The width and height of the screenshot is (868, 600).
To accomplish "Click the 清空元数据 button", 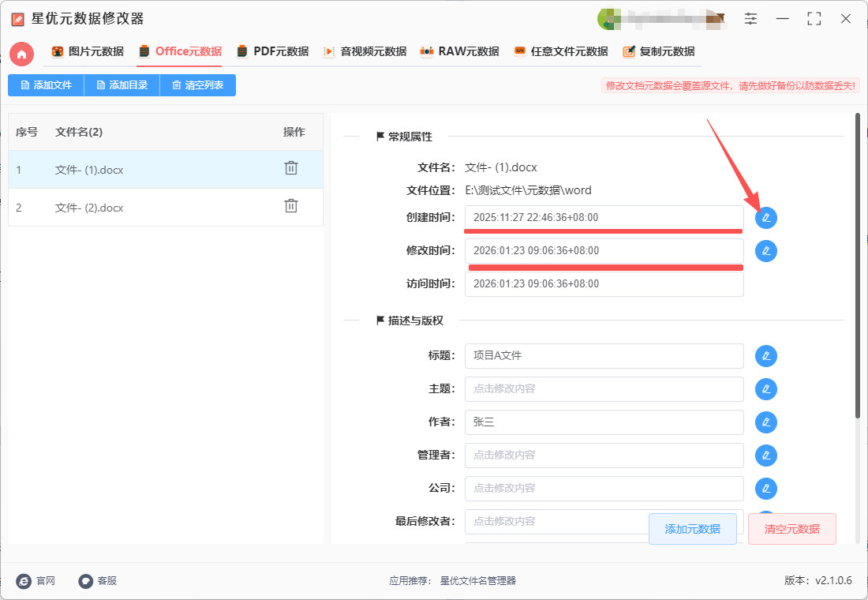I will (x=792, y=529).
